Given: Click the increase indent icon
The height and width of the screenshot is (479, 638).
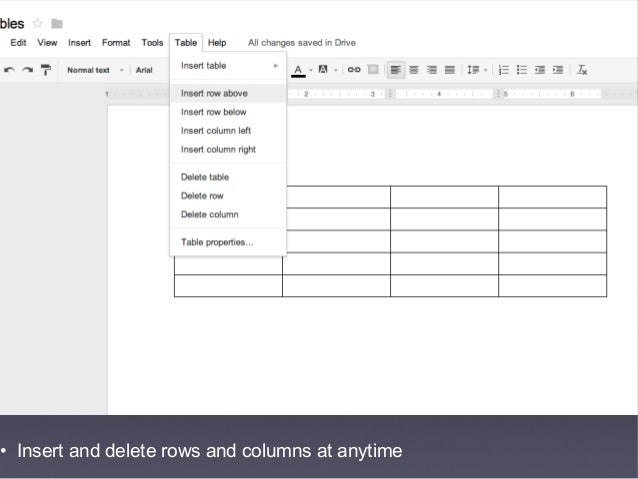Looking at the screenshot, I should tap(558, 70).
